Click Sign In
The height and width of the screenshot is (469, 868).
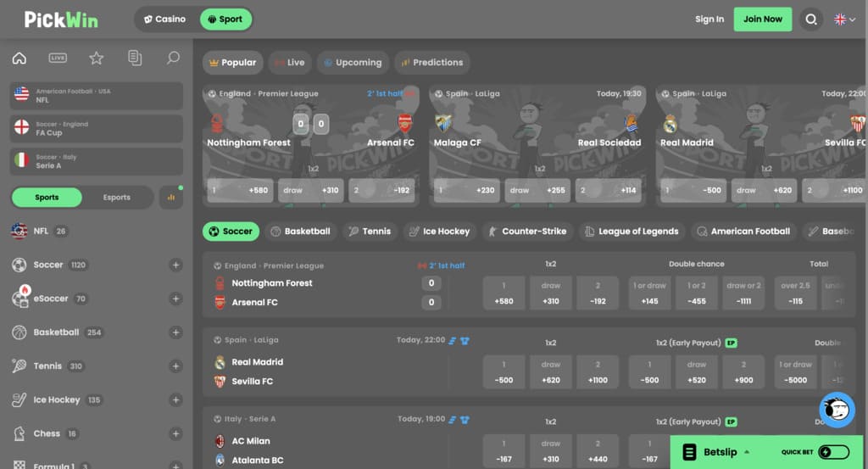pos(709,20)
